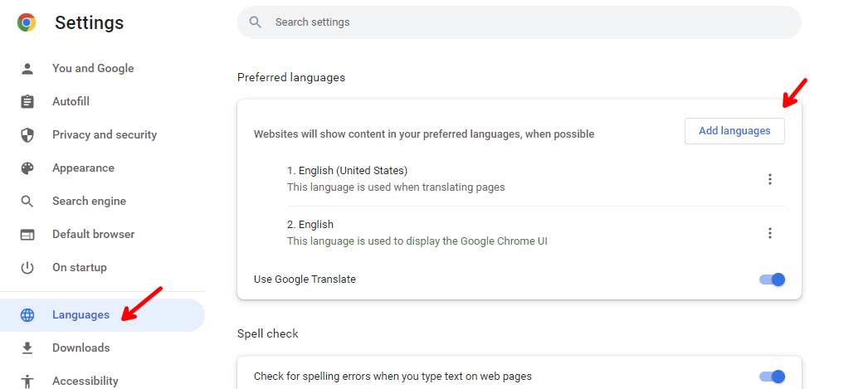Select Languages in the sidebar

(102, 315)
